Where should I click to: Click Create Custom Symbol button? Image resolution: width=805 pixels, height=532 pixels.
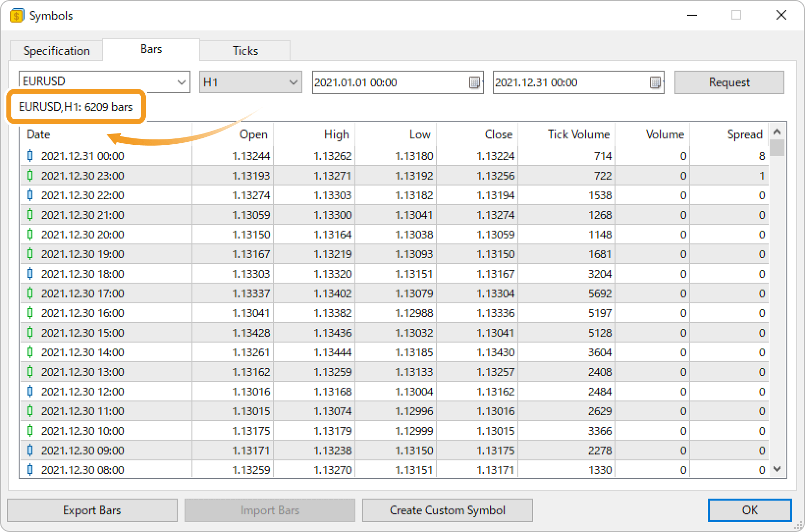[x=447, y=510]
